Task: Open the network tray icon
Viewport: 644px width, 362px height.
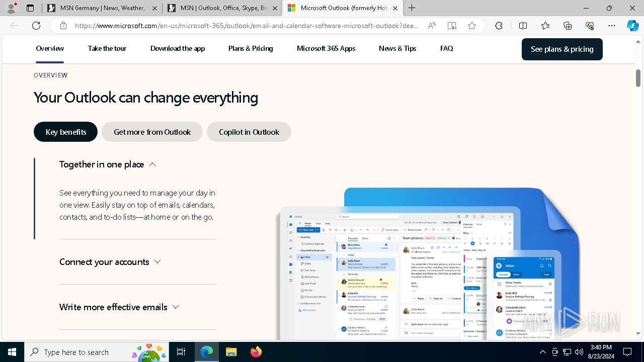Action: tap(567, 352)
